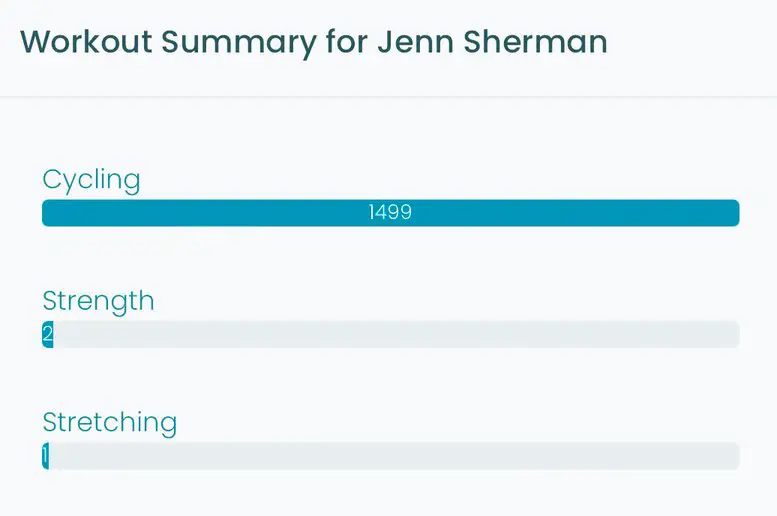Click the right end of the Cycling bar
Screen dimensions: 777x516
click(732, 213)
